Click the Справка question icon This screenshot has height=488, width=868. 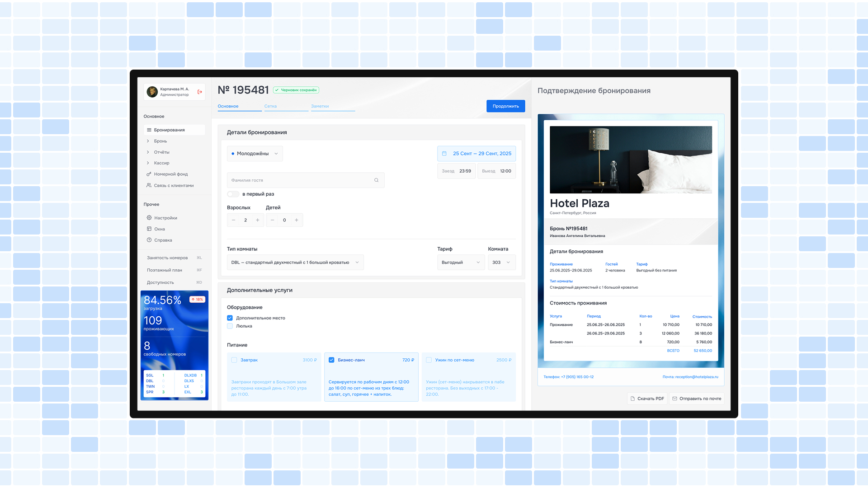[x=149, y=240]
